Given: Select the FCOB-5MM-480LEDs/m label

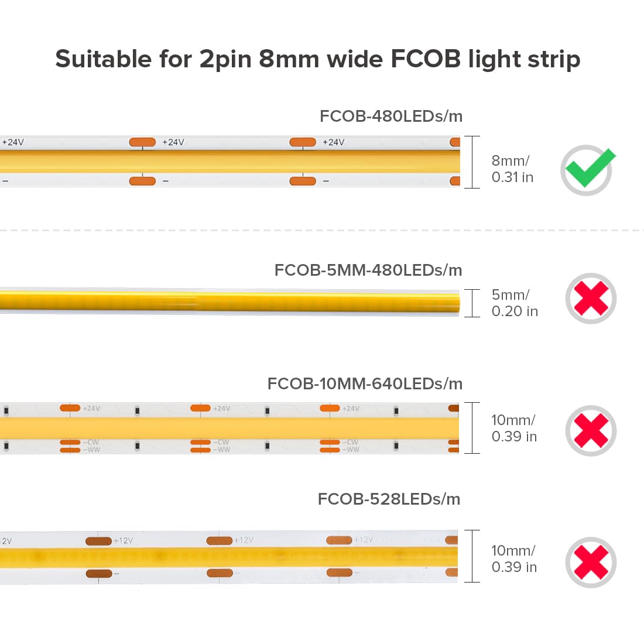Looking at the screenshot, I should click(368, 270).
